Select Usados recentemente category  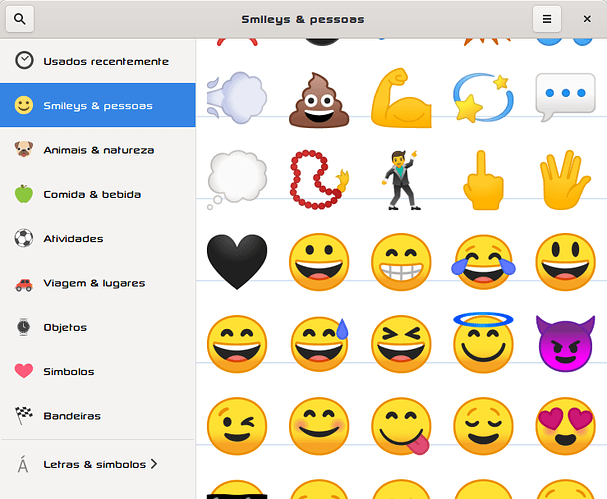point(98,61)
